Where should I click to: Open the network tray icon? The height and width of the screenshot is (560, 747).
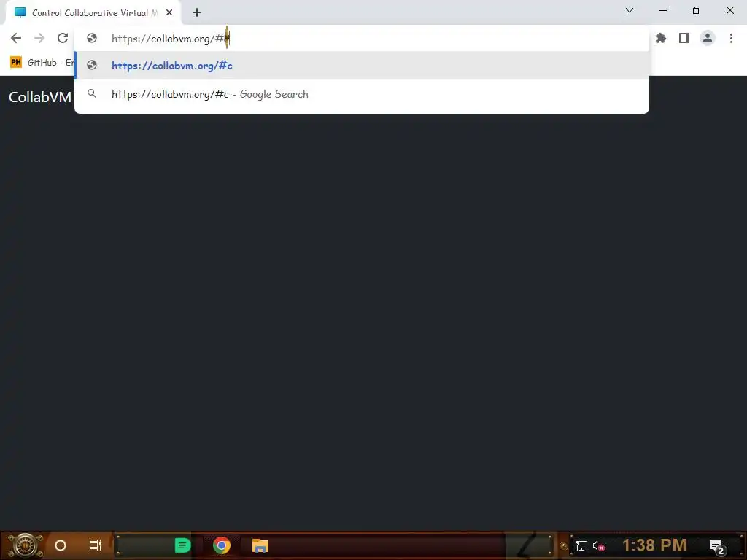pyautogui.click(x=581, y=545)
